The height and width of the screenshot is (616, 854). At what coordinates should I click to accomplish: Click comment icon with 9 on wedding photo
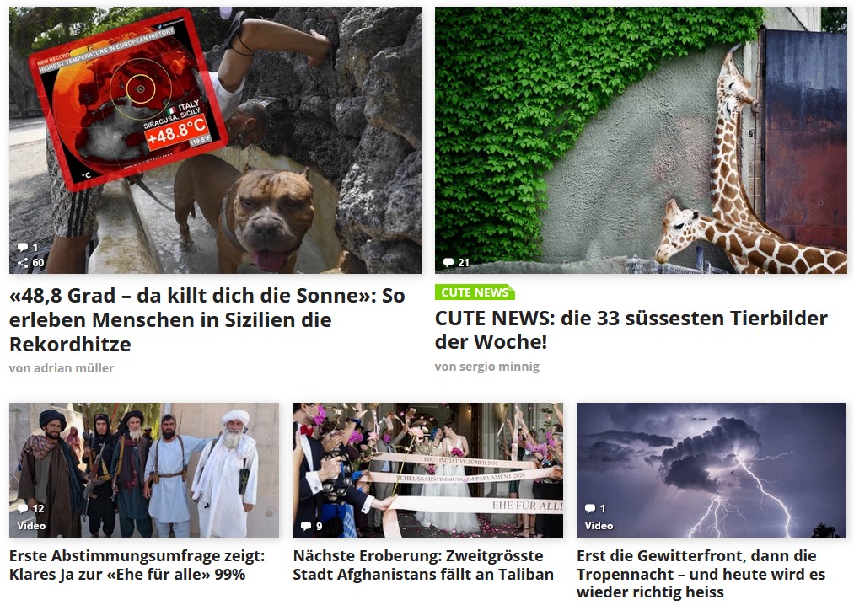[x=306, y=526]
